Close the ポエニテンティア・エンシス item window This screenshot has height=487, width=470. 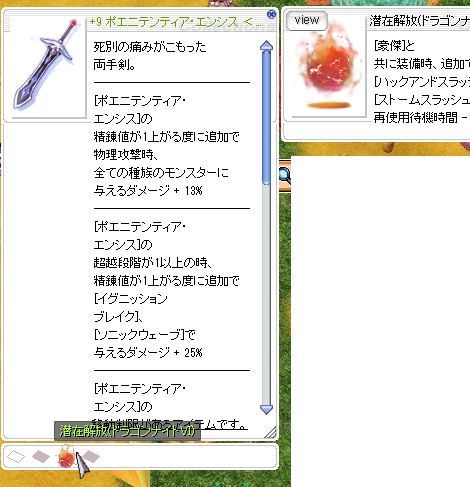[272, 14]
